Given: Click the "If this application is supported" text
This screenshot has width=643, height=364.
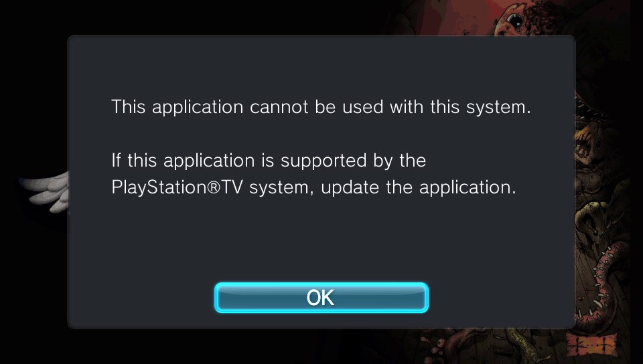Looking at the screenshot, I should (269, 161).
